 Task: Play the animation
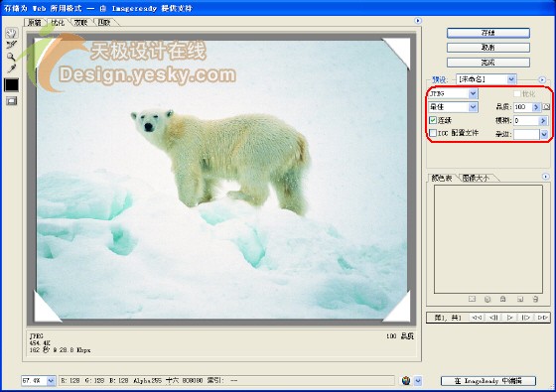(510, 318)
